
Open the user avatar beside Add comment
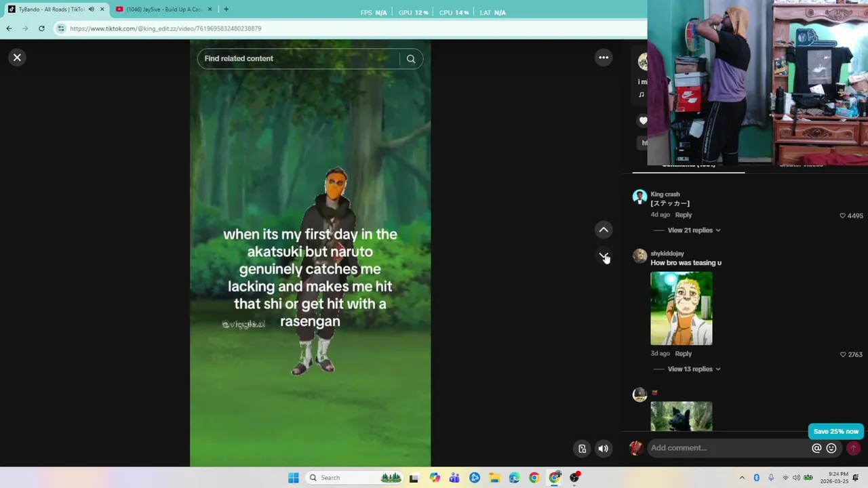[635, 448]
